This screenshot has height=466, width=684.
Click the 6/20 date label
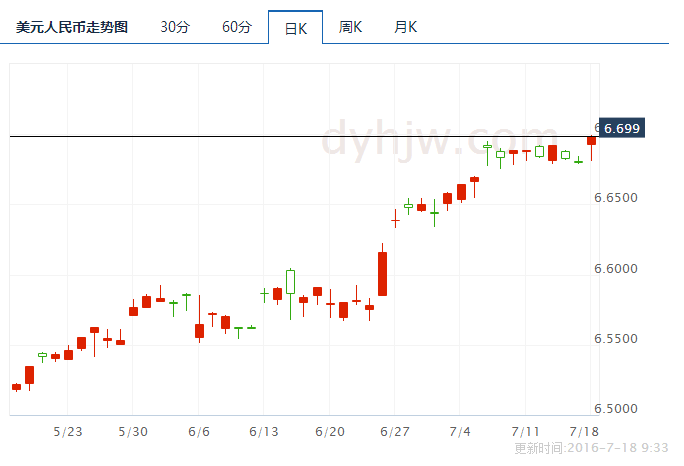click(330, 432)
